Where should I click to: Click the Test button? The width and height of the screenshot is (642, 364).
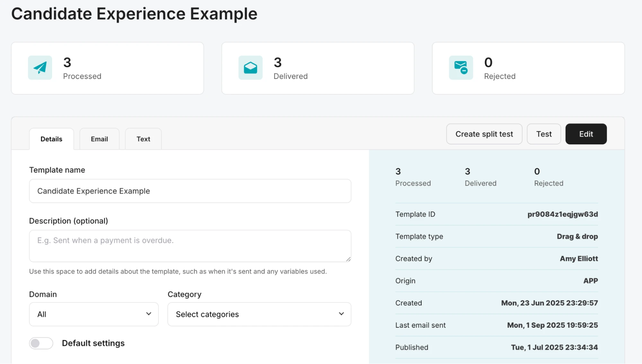(543, 134)
